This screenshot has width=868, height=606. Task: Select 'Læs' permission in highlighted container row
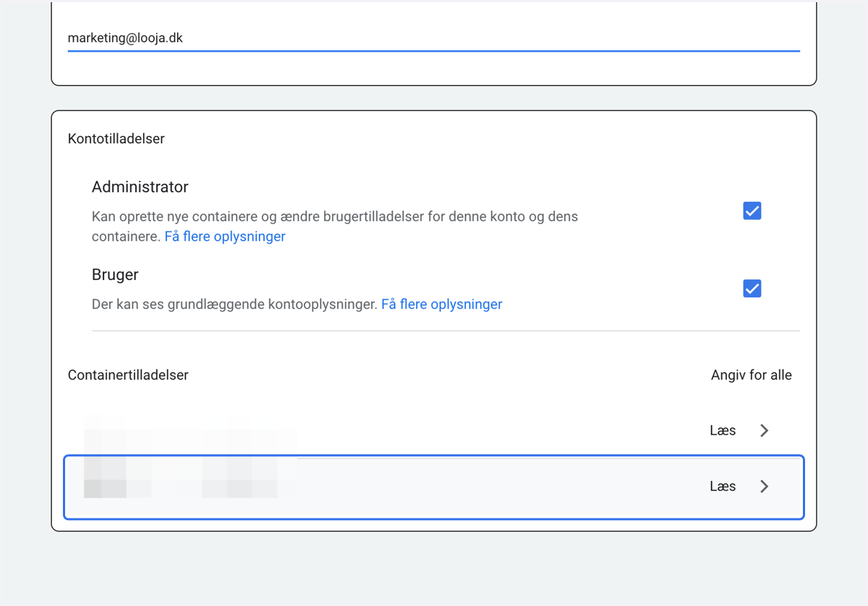tap(723, 487)
